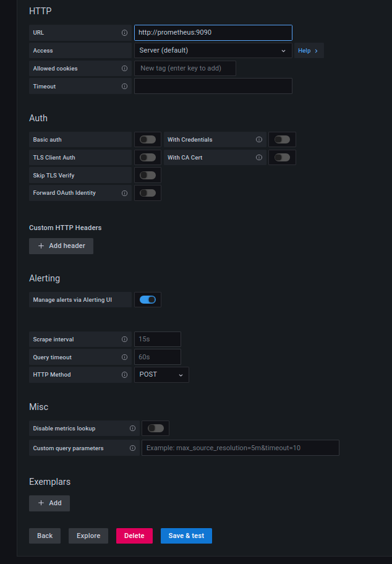Image resolution: width=392 pixels, height=564 pixels.
Task: Click the URL input field
Action: point(213,32)
